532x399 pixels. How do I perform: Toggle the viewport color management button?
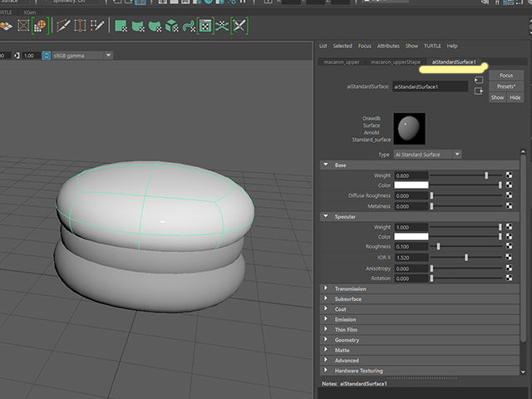tap(47, 56)
